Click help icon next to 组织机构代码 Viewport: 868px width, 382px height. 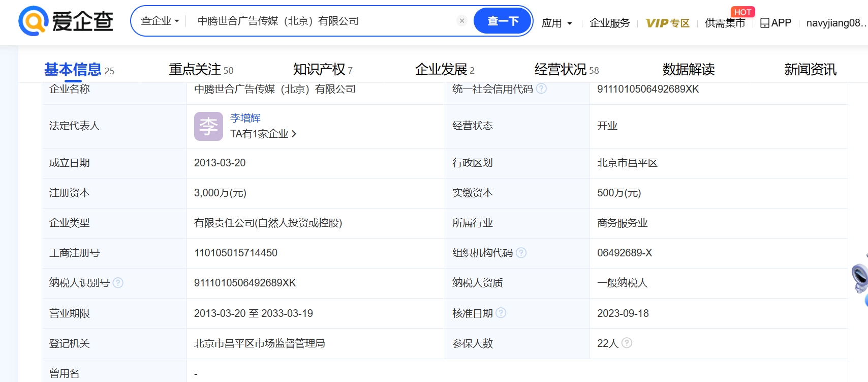click(521, 253)
